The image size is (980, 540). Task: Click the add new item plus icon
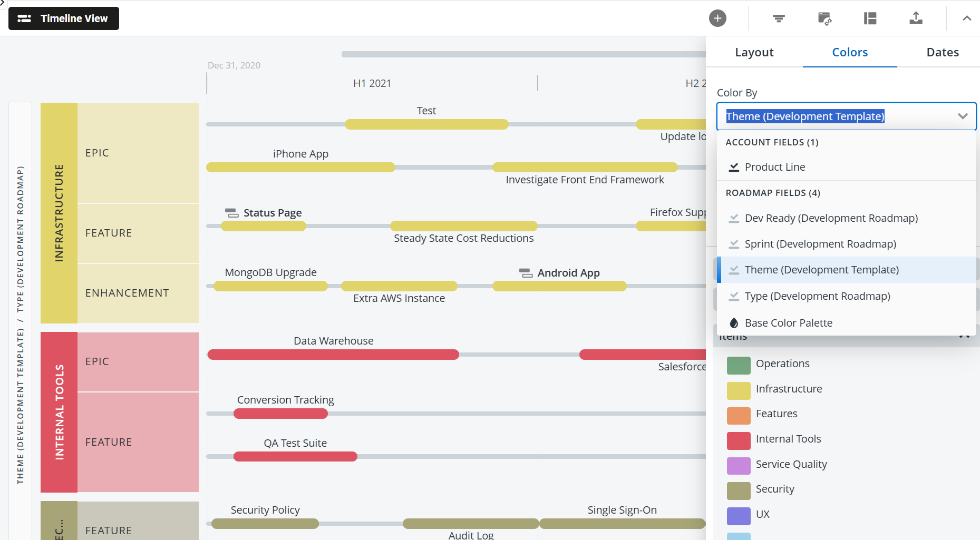click(x=717, y=18)
